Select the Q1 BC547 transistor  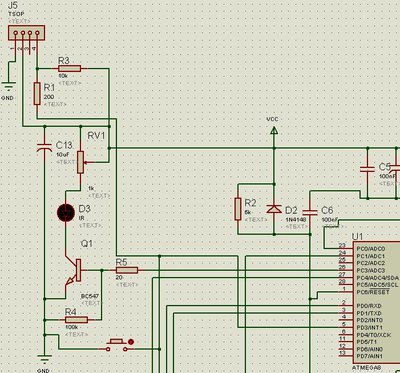click(x=74, y=272)
